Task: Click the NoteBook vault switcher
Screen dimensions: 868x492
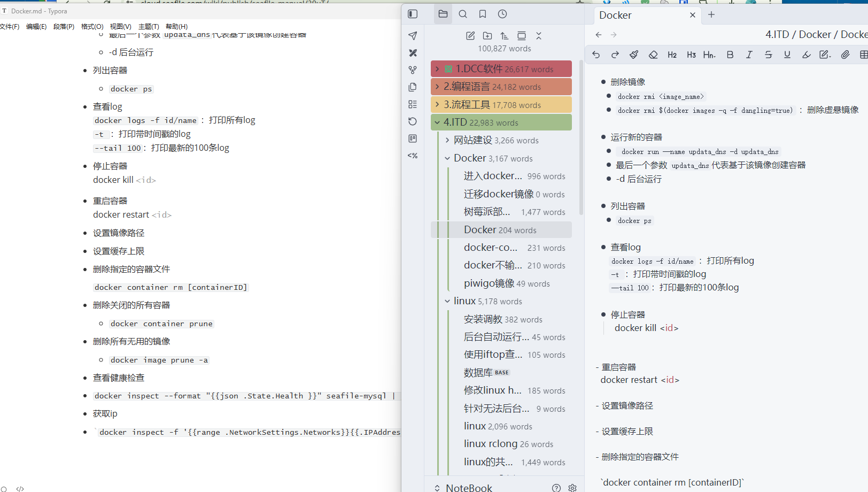Action: click(x=469, y=487)
